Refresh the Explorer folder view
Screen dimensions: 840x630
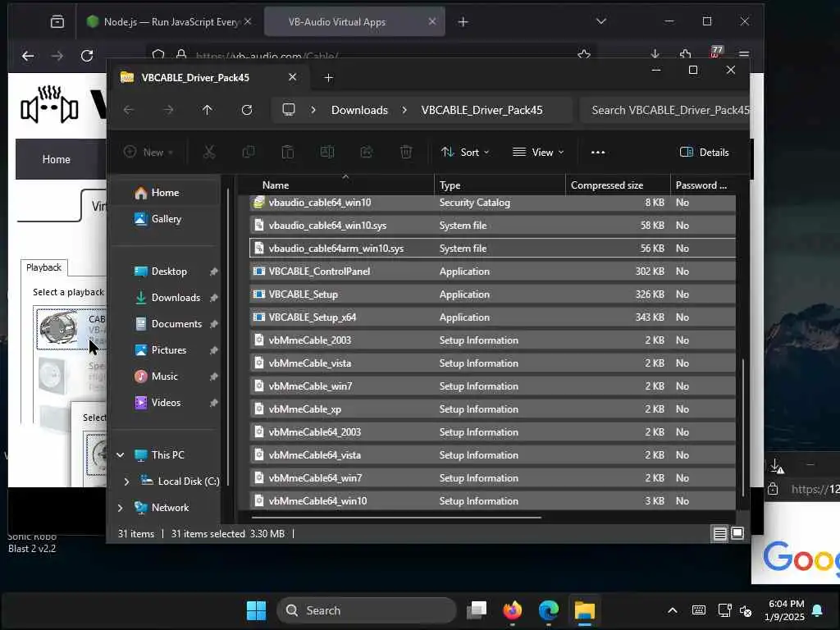click(x=247, y=110)
